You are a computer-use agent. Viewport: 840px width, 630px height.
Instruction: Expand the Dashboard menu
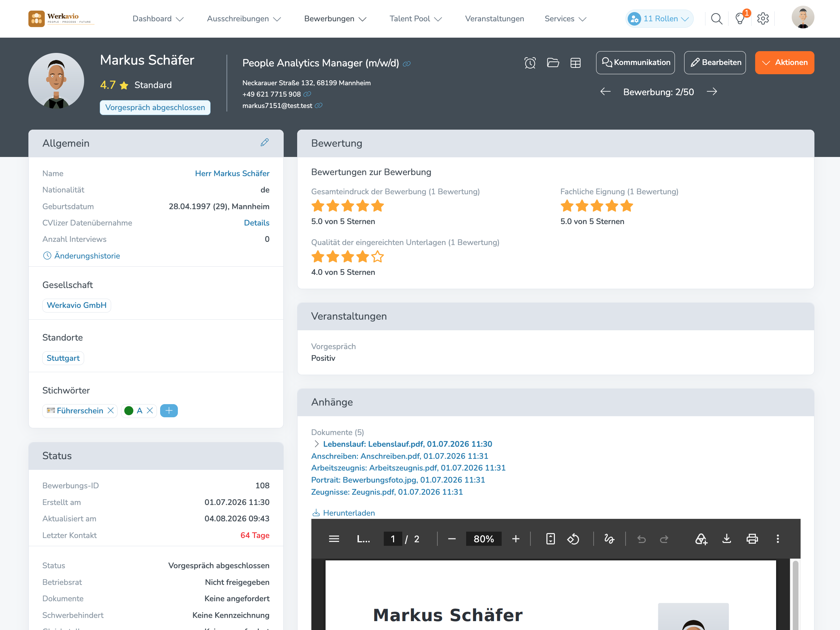tap(158, 18)
